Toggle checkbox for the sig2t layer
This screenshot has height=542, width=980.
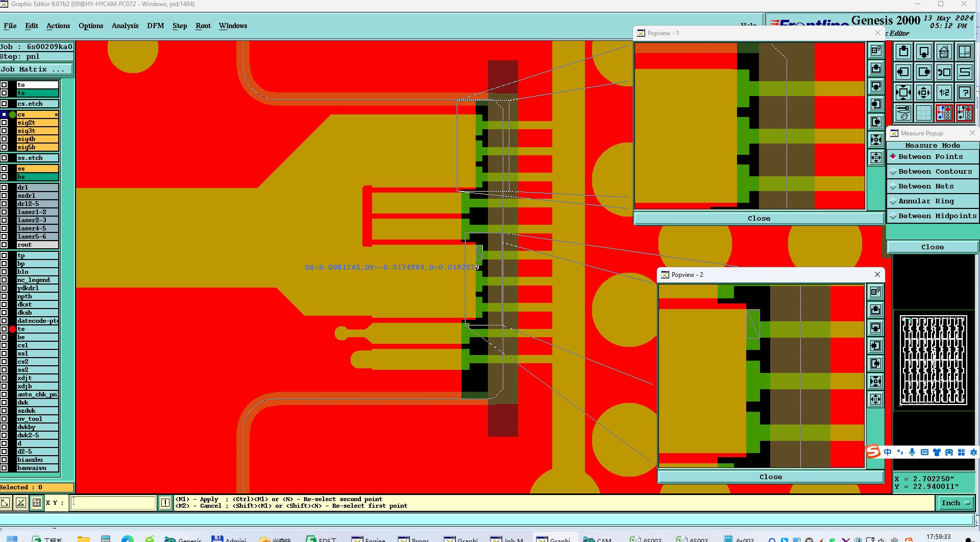click(x=4, y=123)
